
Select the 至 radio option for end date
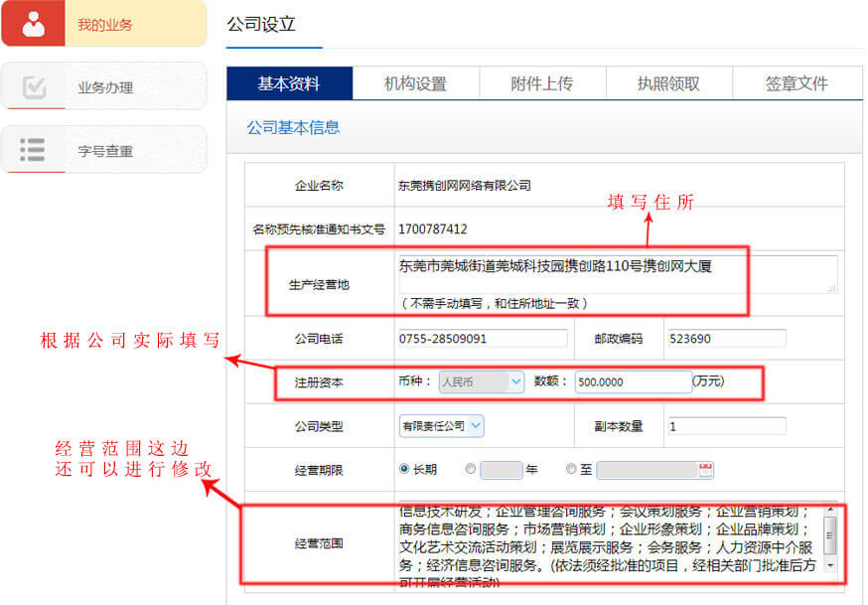[571, 469]
